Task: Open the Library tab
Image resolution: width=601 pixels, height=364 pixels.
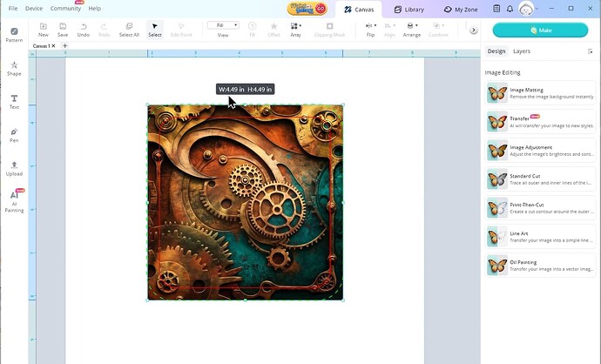Action: (409, 9)
